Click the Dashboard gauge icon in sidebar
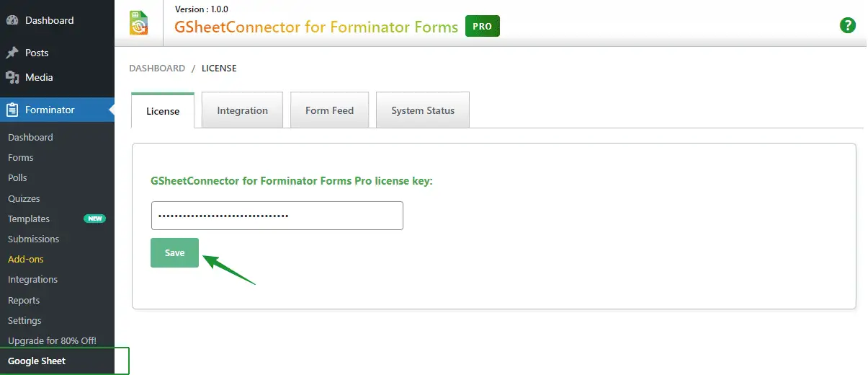This screenshot has height=375, width=868. (x=12, y=20)
